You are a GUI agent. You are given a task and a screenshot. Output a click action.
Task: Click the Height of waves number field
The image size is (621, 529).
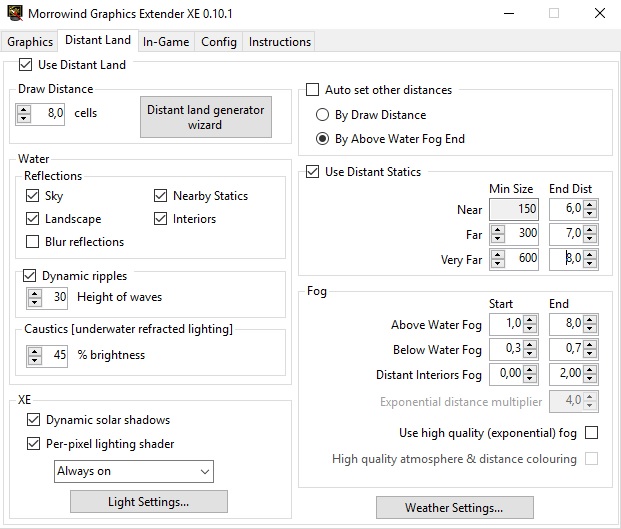(x=54, y=298)
